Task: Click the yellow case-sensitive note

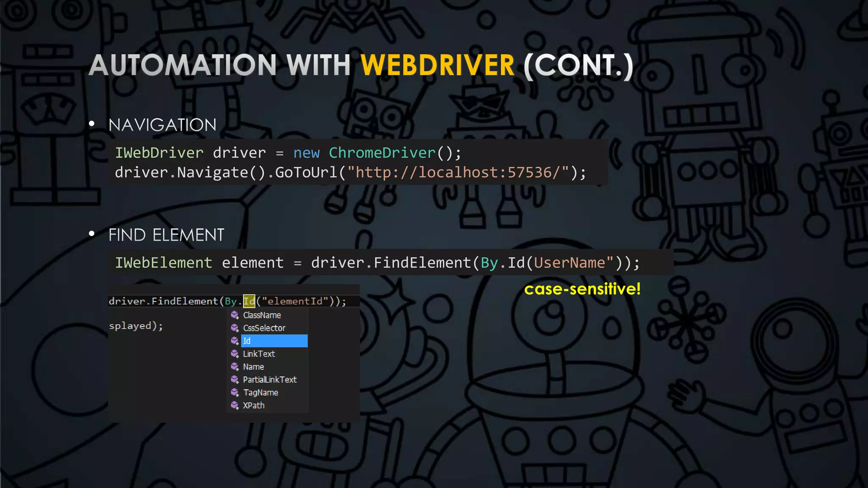Action: coord(582,289)
